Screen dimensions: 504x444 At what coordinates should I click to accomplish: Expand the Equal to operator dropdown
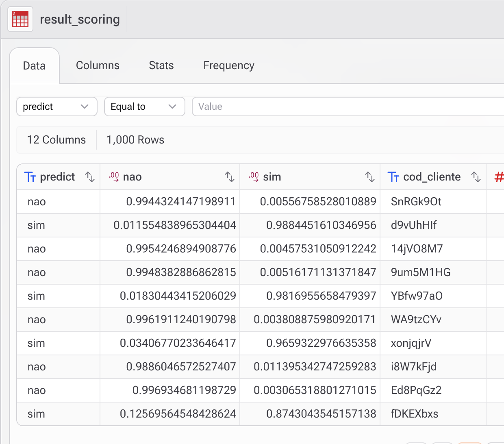[144, 107]
